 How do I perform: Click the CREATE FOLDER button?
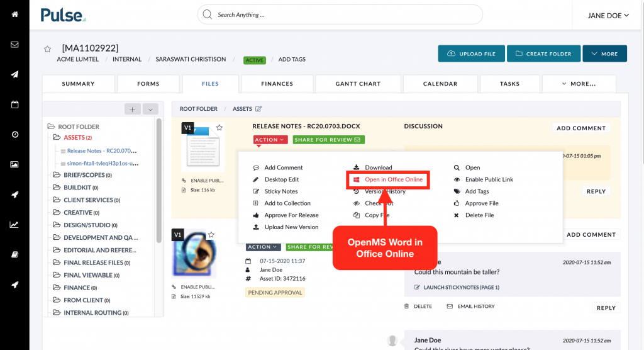click(x=543, y=54)
